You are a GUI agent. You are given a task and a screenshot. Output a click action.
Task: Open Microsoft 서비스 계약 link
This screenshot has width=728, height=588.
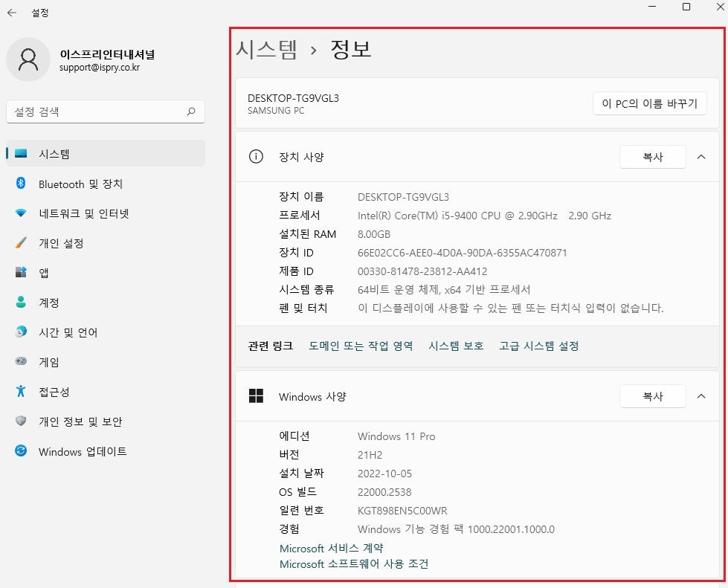pyautogui.click(x=332, y=548)
